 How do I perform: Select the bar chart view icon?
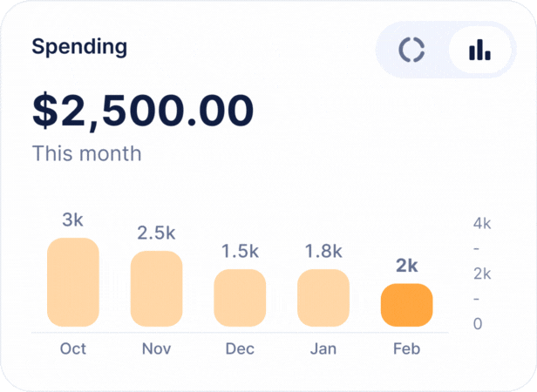(x=479, y=51)
